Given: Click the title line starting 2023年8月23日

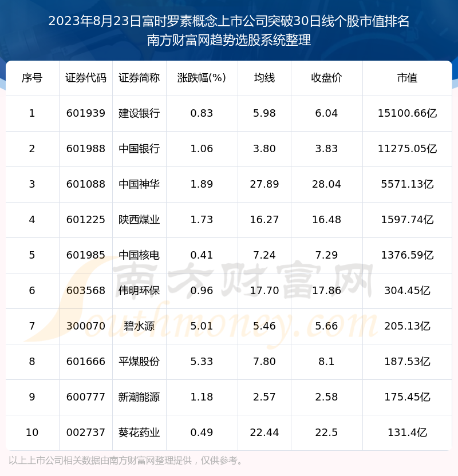Looking at the screenshot, I should (228, 21).
